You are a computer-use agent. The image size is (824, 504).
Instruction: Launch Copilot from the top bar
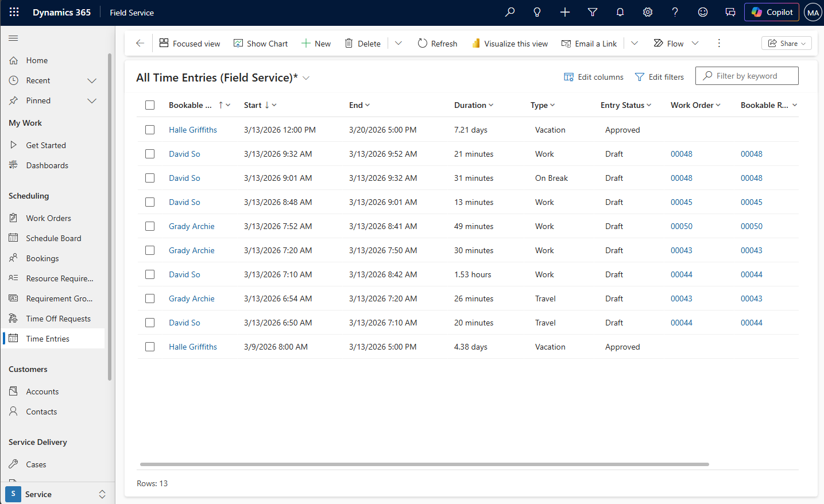[x=771, y=12]
